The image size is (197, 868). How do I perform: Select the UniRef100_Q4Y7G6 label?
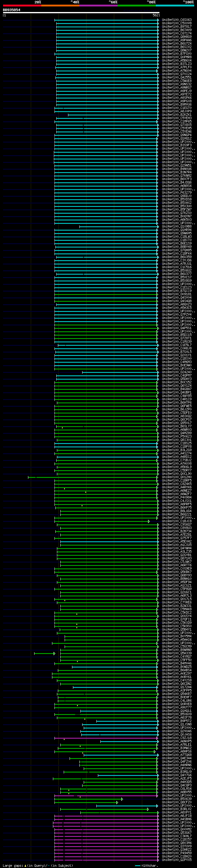pos(177,775)
